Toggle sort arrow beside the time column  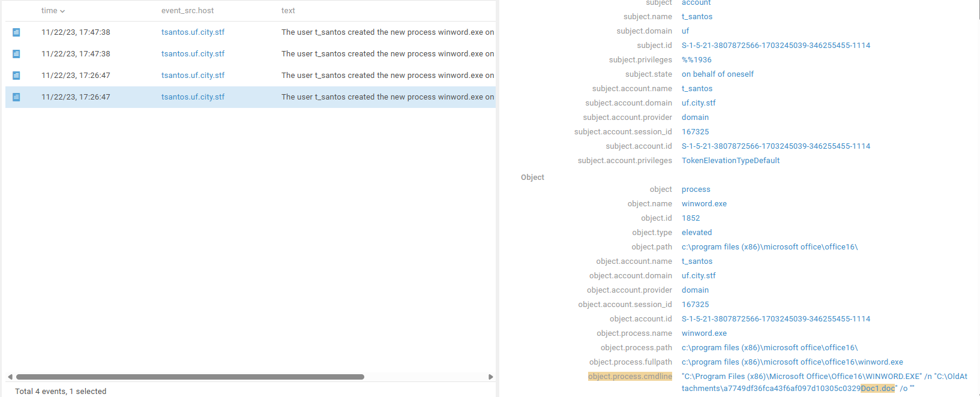click(62, 11)
